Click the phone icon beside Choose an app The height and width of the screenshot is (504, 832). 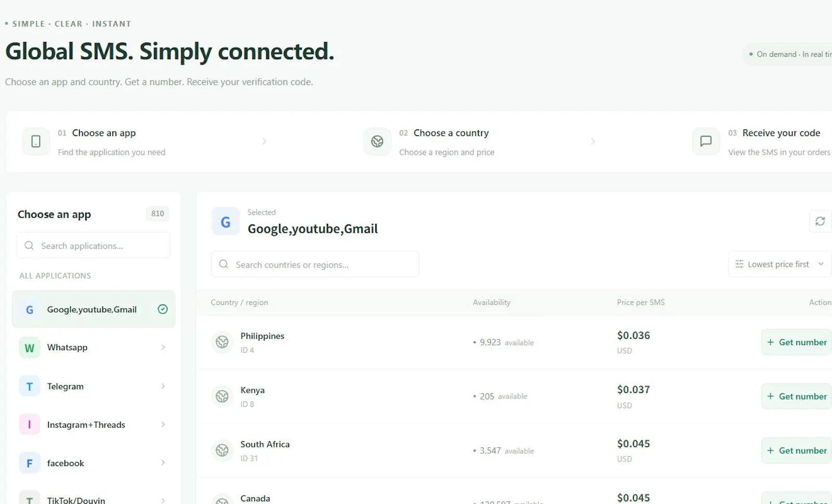point(36,141)
